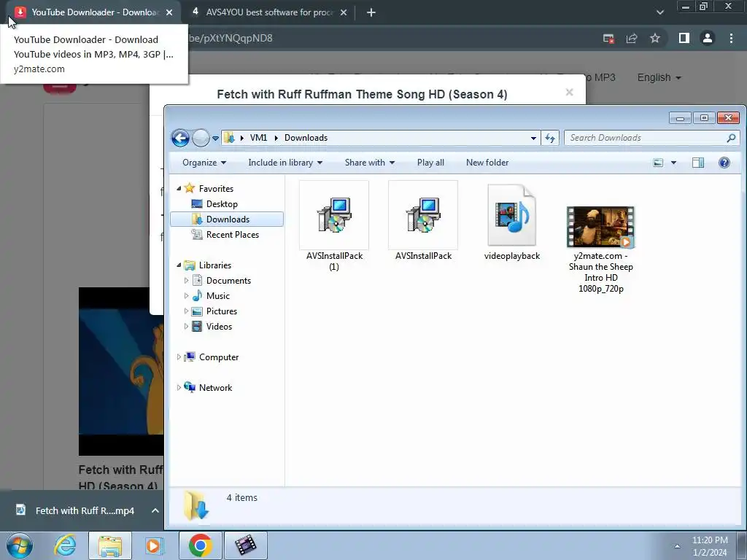The image size is (747, 560).
Task: Expand the Network node
Action: pos(179,388)
